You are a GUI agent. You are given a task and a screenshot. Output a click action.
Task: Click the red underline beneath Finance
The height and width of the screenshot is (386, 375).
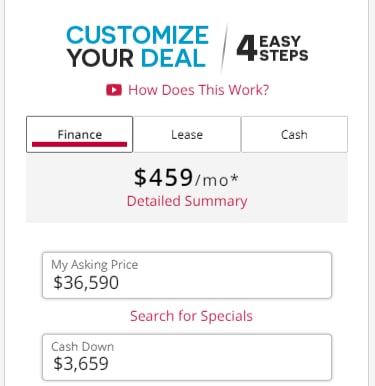click(79, 144)
